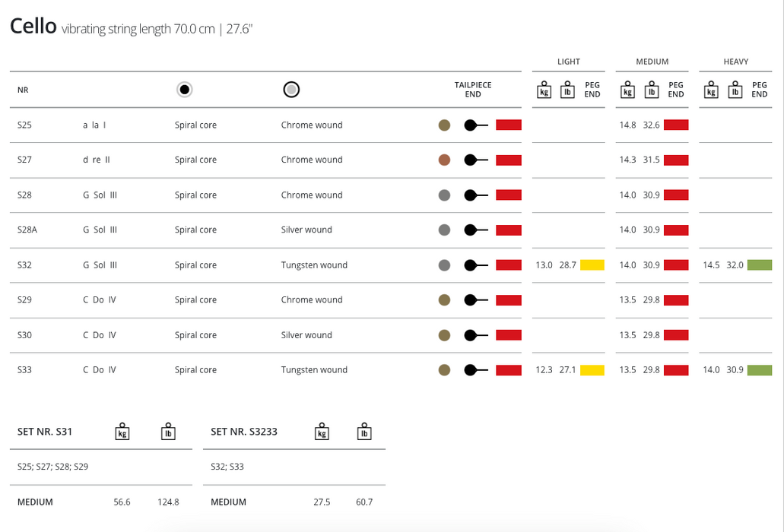Click the gray tailpiece dot in S28A row
Viewport: 784px width, 532px height.
coord(445,230)
